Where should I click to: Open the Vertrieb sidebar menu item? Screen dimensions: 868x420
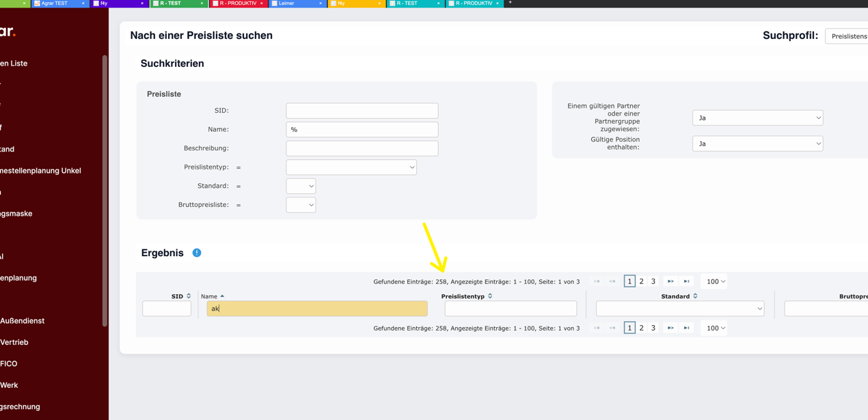[15, 342]
